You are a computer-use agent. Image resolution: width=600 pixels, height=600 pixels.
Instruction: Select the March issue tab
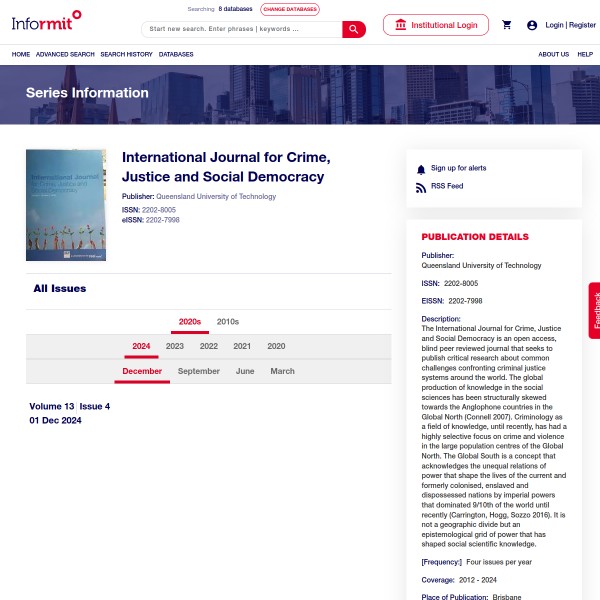[x=283, y=372]
